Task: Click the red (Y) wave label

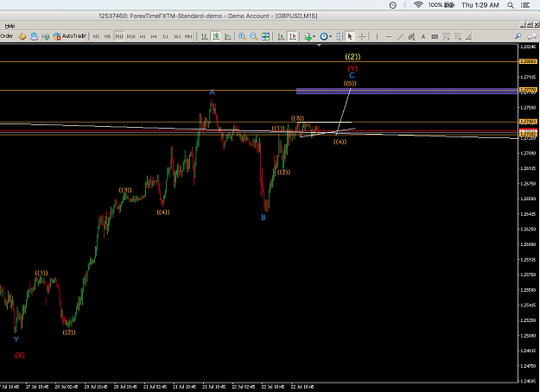Action: 353,68
